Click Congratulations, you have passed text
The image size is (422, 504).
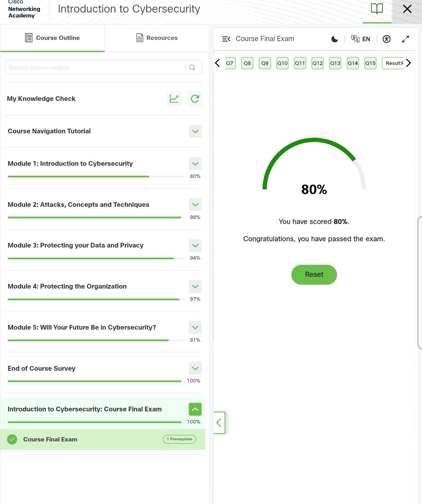point(314,239)
